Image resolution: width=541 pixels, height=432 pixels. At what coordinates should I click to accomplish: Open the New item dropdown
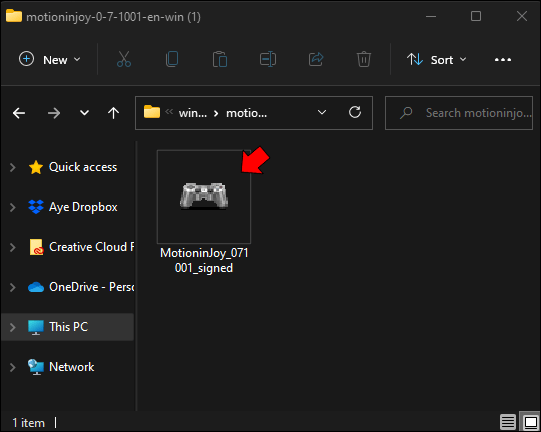pos(50,59)
